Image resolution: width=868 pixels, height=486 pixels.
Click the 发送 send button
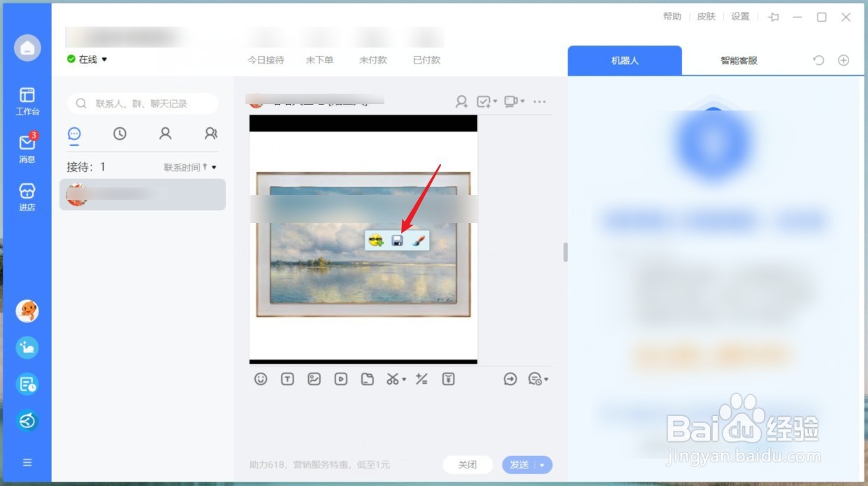tap(521, 464)
